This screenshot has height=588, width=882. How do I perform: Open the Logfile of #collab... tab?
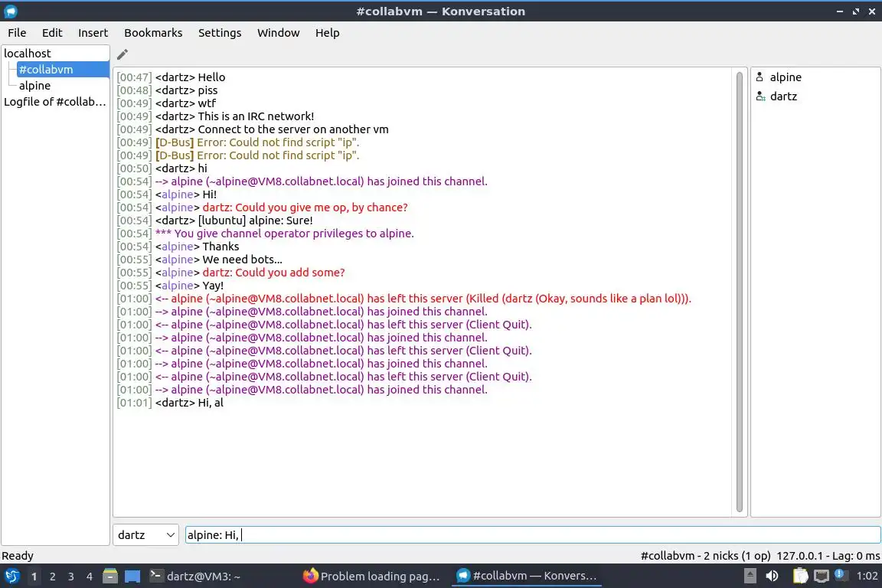55,102
